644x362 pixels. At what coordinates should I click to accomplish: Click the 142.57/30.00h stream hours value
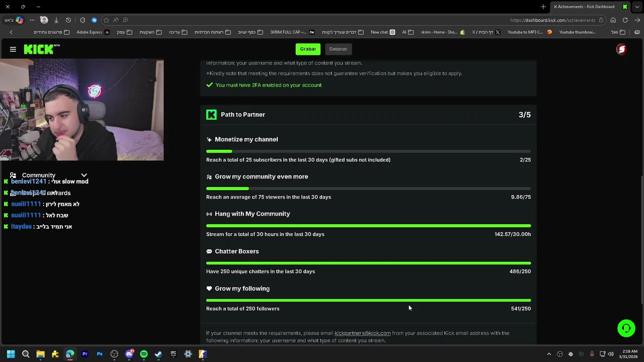tap(512, 234)
